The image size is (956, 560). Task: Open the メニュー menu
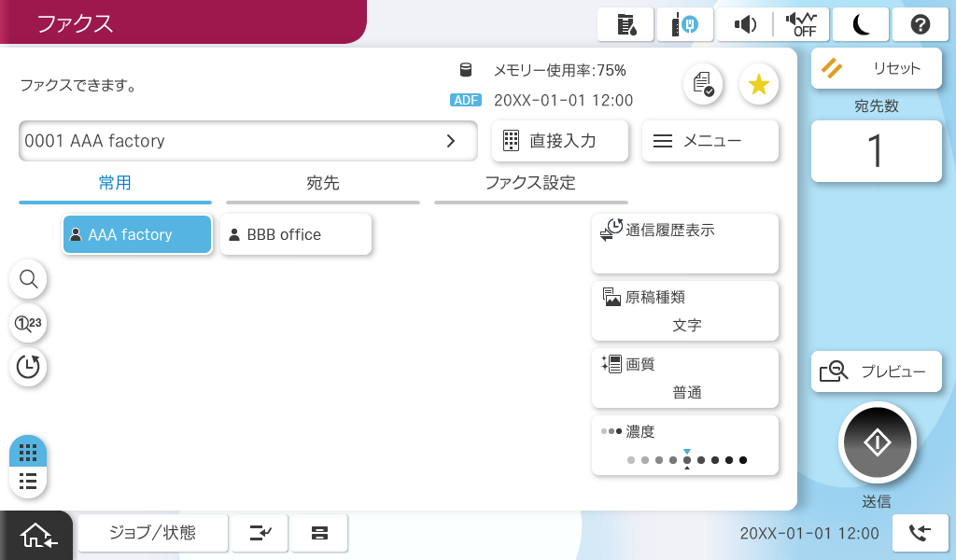tap(710, 141)
